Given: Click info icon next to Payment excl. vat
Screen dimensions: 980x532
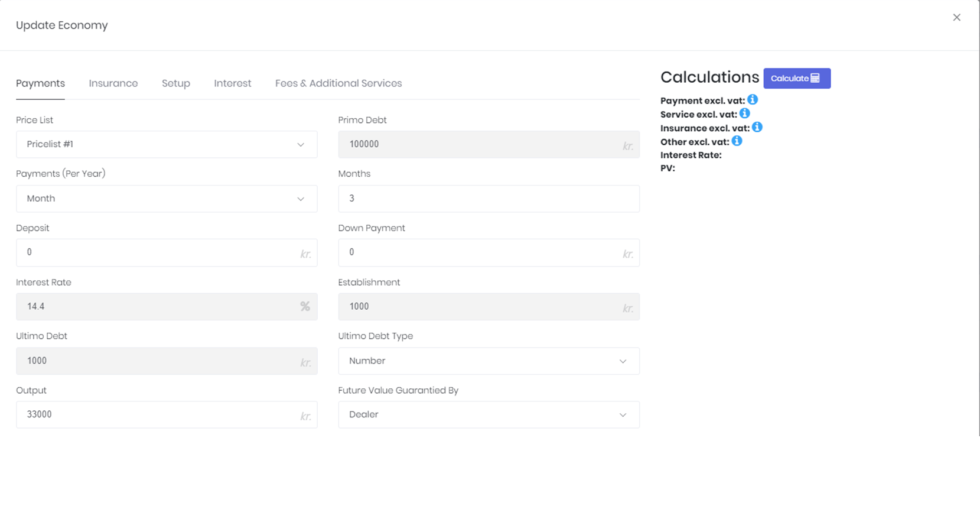Looking at the screenshot, I should (x=753, y=99).
